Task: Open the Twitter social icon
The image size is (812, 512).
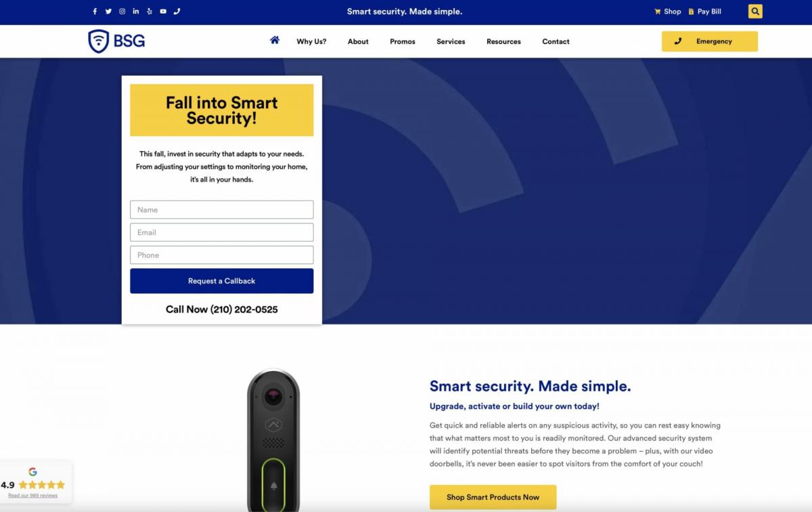Action: tap(108, 12)
